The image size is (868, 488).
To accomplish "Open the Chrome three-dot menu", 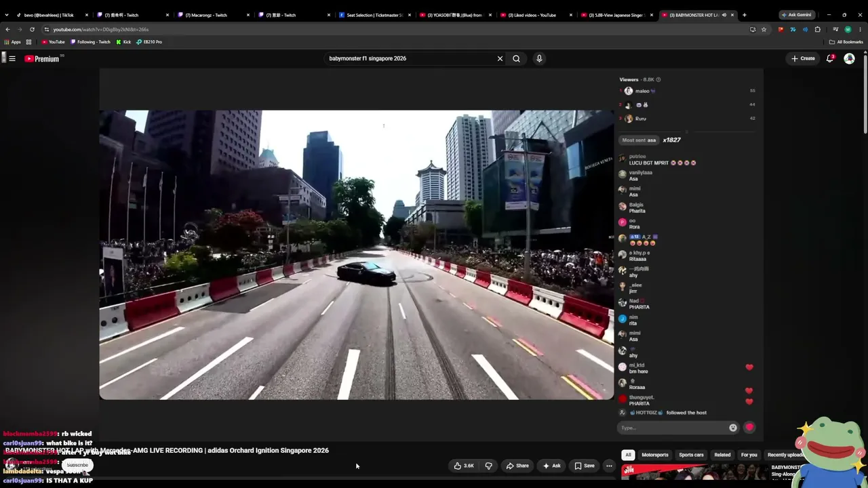I will coord(860,29).
